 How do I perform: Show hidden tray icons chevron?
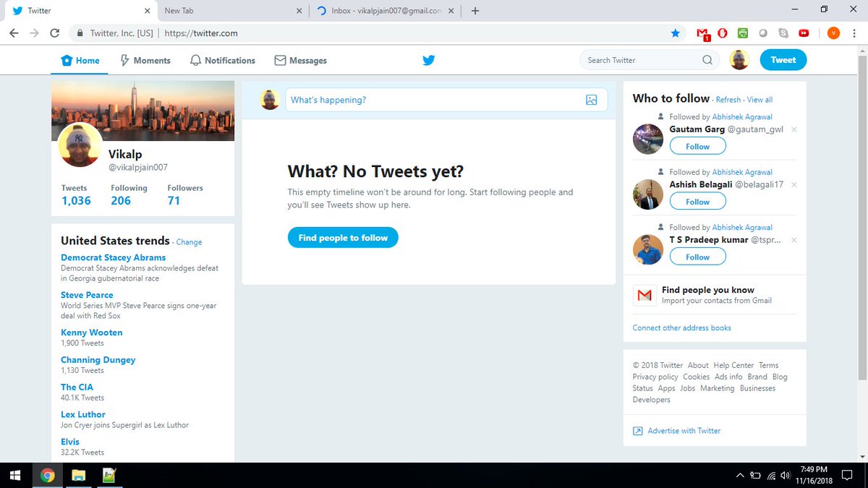[x=739, y=475]
